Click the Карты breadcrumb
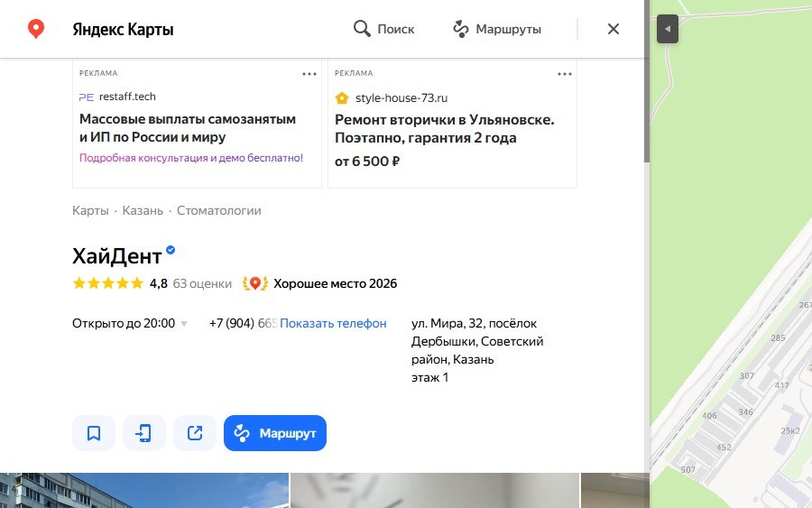Viewport: 812px width, 508px height. click(x=90, y=211)
